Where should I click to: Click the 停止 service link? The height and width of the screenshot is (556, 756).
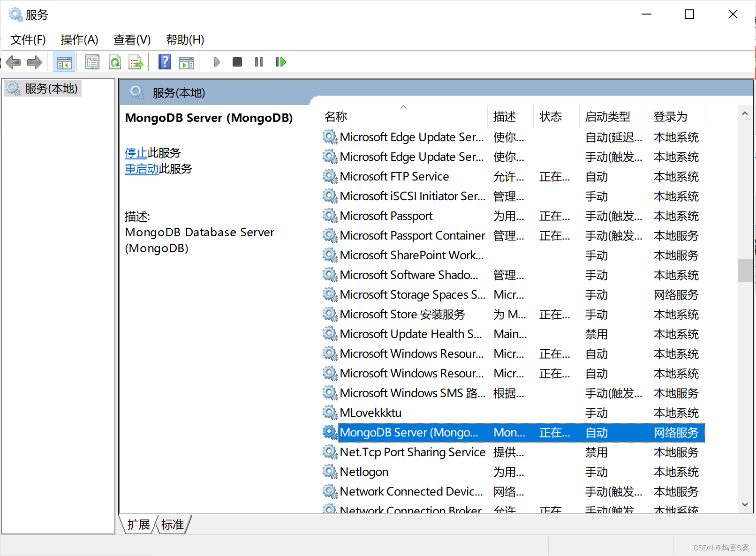[136, 153]
